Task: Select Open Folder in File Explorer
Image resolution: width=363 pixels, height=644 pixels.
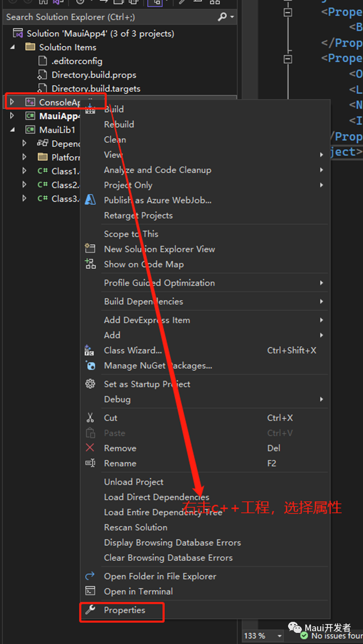Action: 160,576
